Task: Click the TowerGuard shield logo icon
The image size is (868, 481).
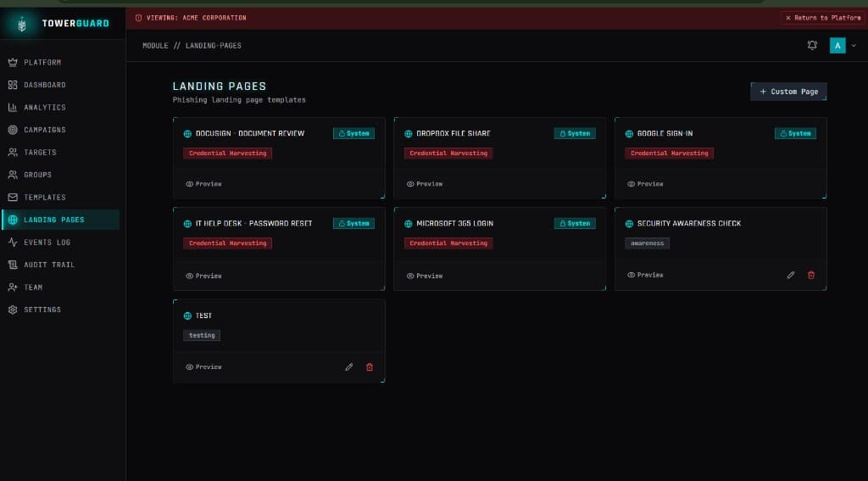Action: click(x=21, y=24)
